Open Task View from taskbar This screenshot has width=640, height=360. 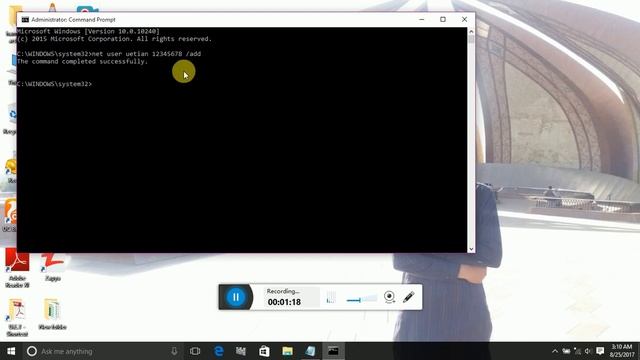coord(195,351)
